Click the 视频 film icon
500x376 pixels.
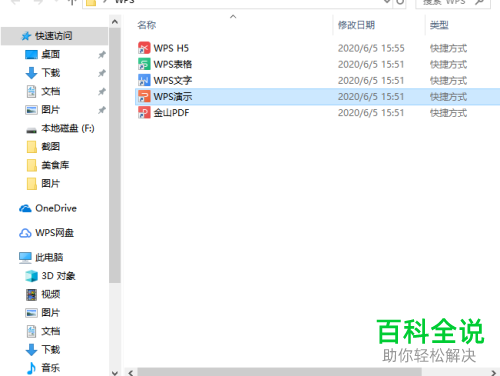point(31,294)
